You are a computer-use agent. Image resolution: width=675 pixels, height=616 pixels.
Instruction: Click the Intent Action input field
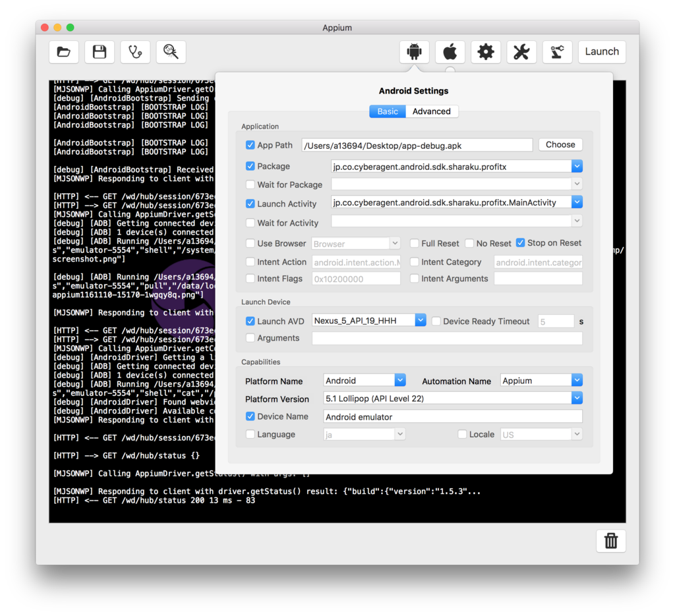point(356,262)
